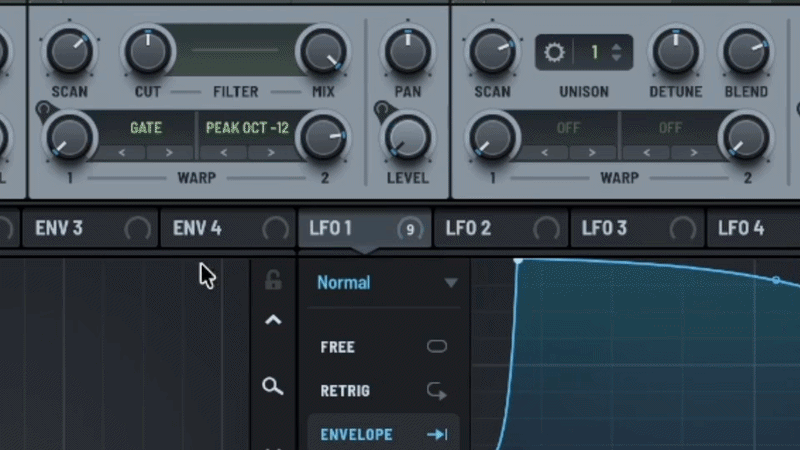Click the loop icon next to RETRIG
The height and width of the screenshot is (450, 800).
point(437,391)
